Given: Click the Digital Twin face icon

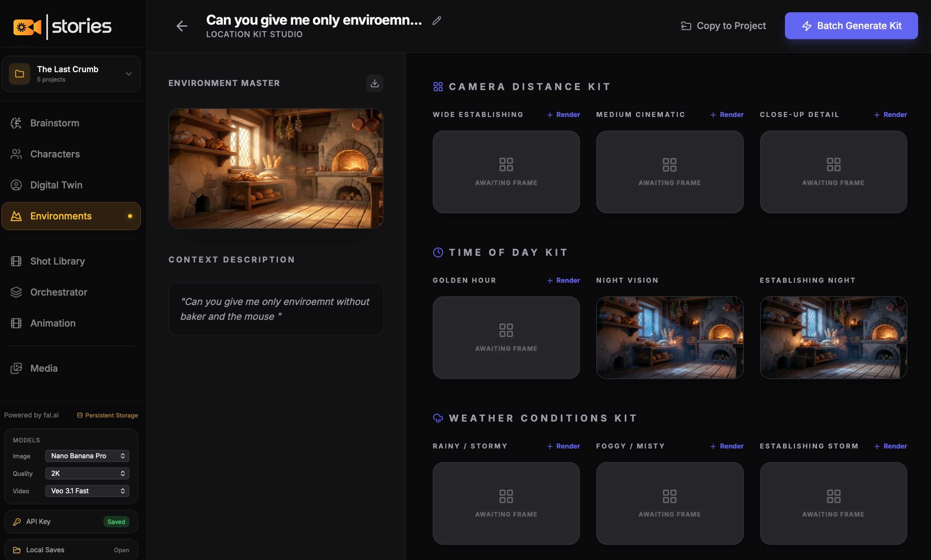Looking at the screenshot, I should (16, 185).
